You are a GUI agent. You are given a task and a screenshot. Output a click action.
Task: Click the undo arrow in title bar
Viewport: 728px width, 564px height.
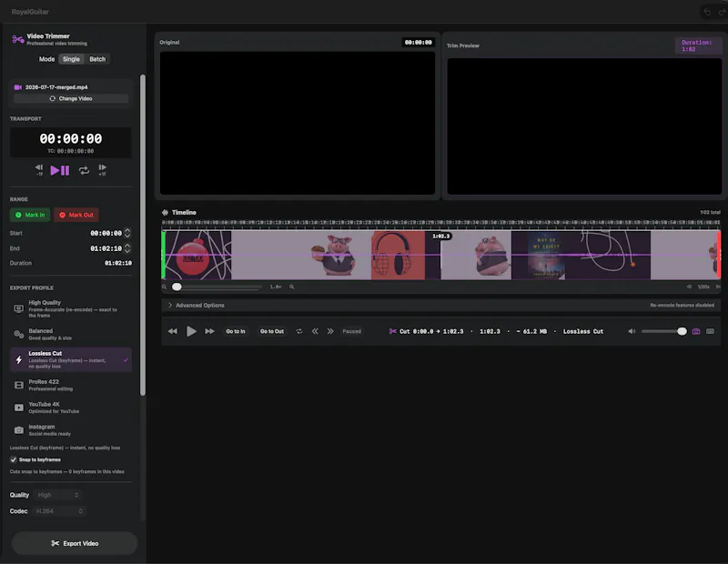(707, 12)
